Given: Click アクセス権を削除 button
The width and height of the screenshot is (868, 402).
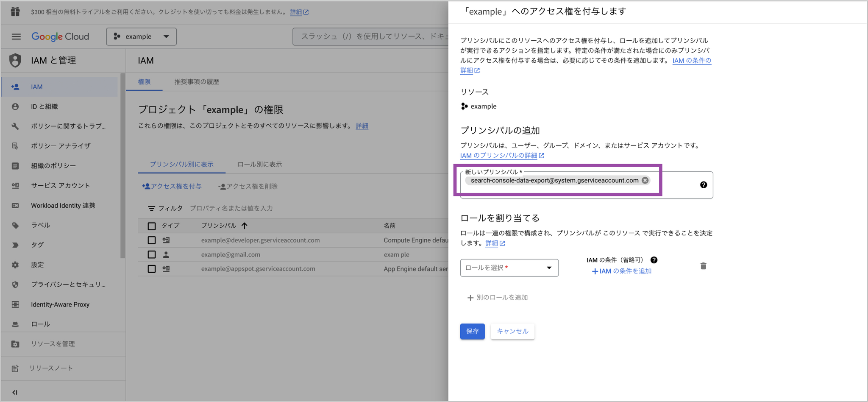Looking at the screenshot, I should pyautogui.click(x=248, y=186).
